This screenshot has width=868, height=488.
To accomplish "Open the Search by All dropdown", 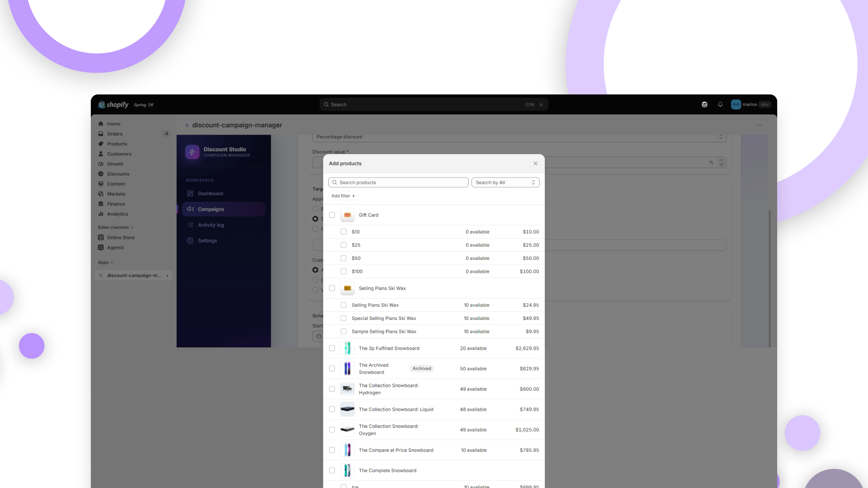I will [505, 183].
